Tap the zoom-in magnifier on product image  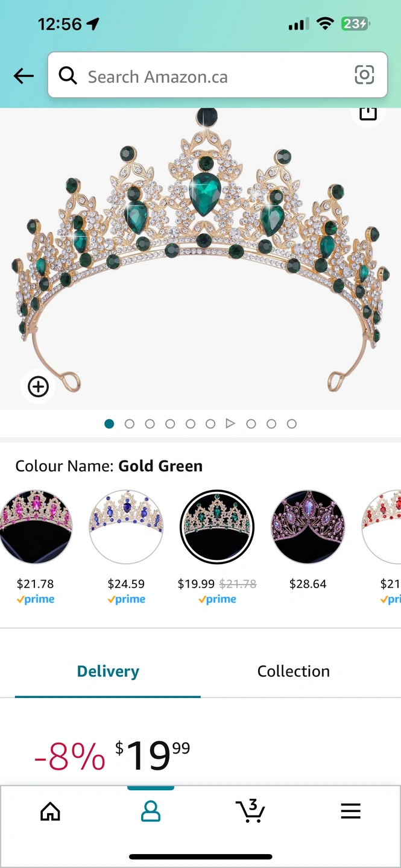pos(38,386)
